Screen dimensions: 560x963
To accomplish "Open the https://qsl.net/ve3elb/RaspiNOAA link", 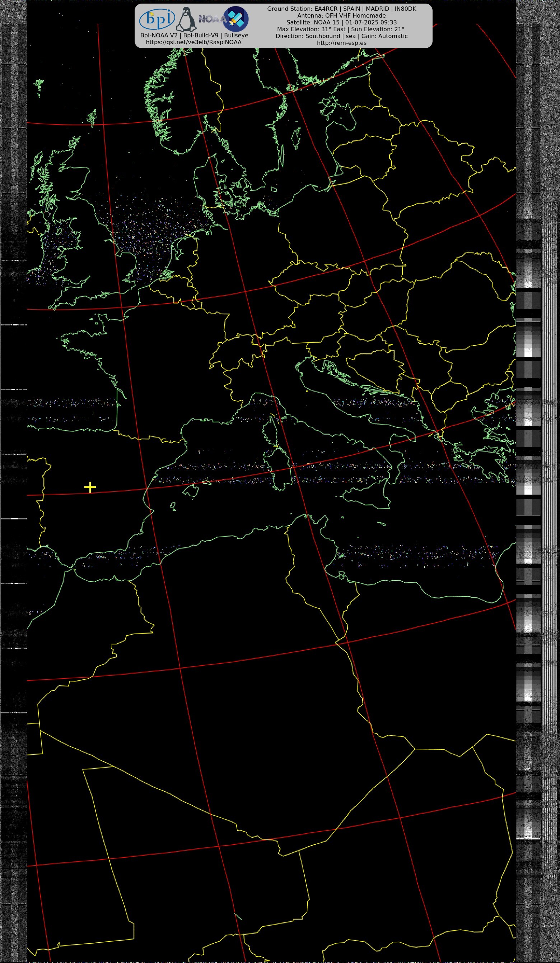I will click(194, 42).
